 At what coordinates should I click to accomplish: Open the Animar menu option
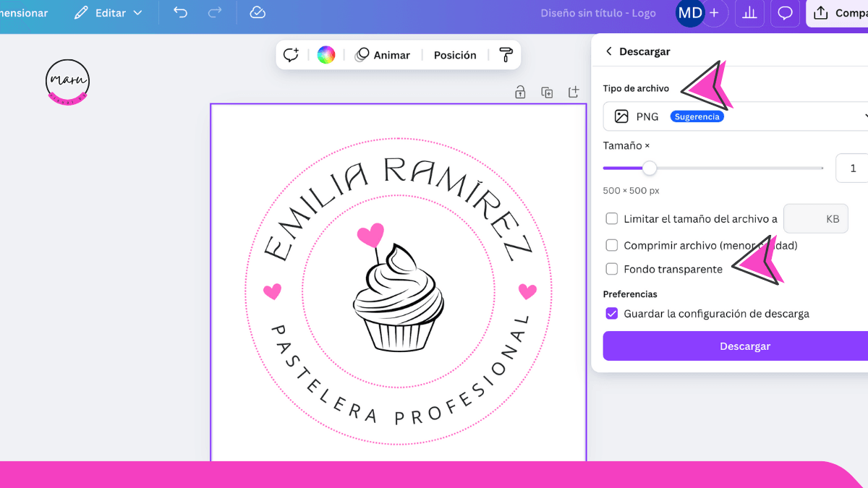383,54
